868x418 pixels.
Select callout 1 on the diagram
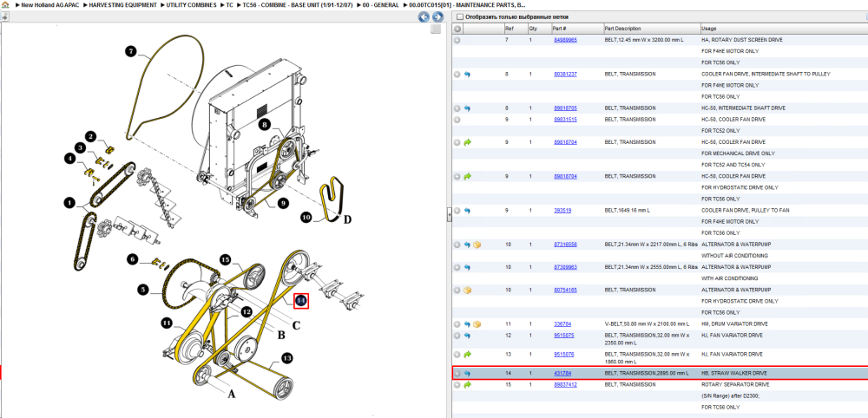tap(69, 204)
